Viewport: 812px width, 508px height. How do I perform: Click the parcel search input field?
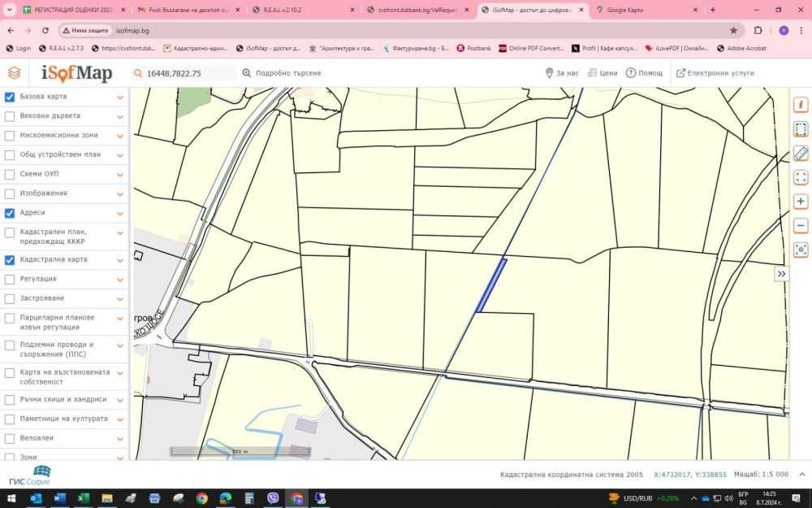(188, 73)
